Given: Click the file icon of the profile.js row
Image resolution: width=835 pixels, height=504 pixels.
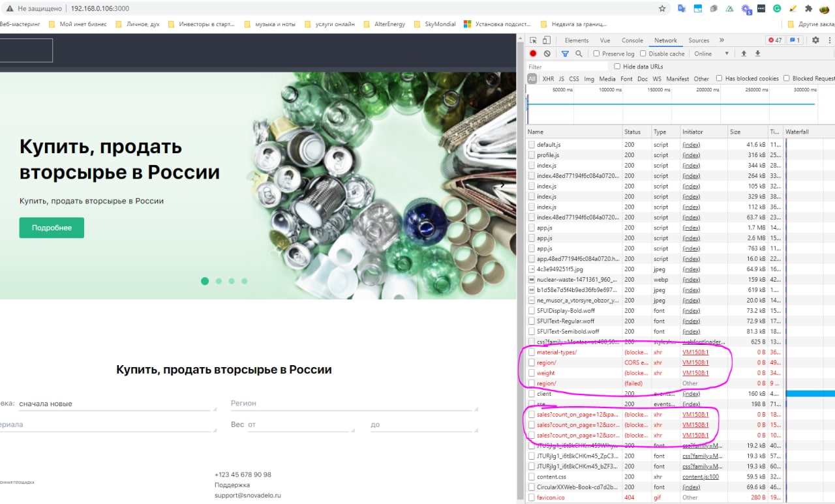Looking at the screenshot, I should tap(532, 155).
